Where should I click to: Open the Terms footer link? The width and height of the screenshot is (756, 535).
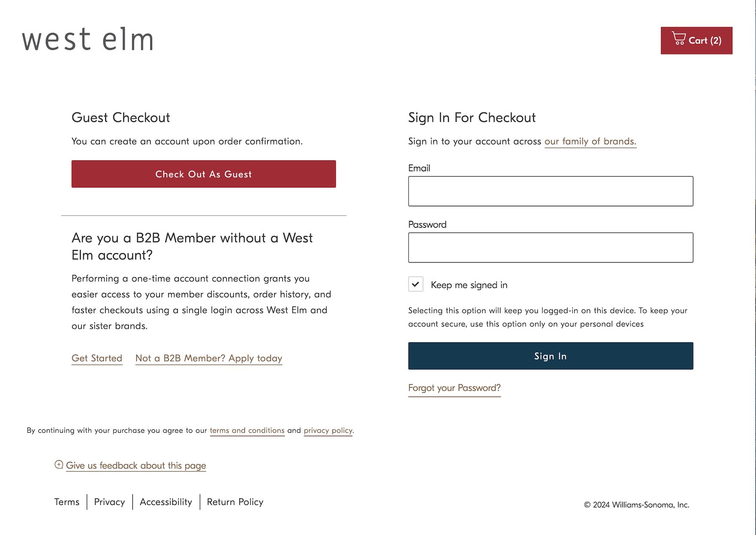coord(67,502)
